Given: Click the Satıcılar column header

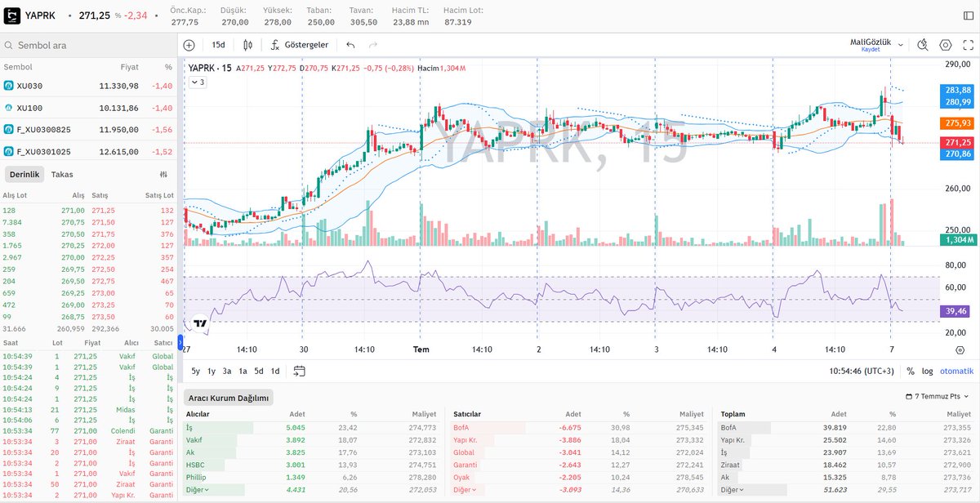Looking at the screenshot, I should (468, 414).
